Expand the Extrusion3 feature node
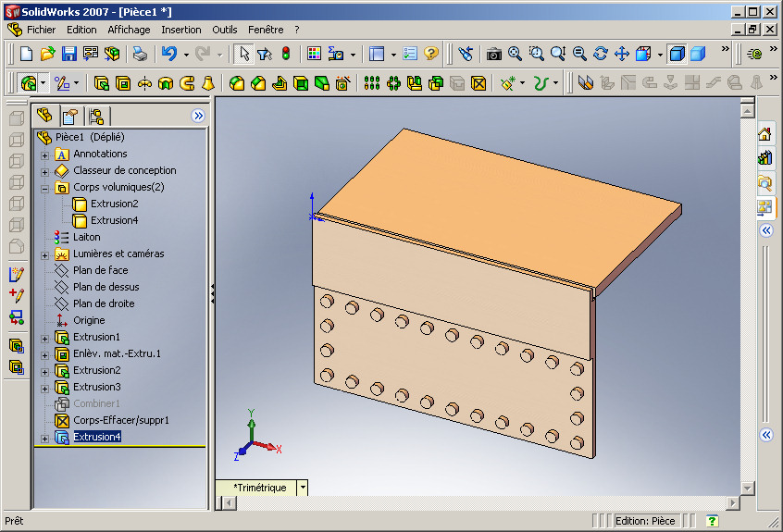783x532 pixels. click(44, 389)
